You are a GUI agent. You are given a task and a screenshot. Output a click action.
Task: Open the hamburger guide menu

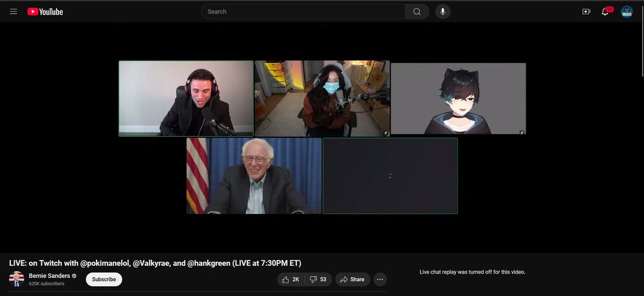pos(14,12)
